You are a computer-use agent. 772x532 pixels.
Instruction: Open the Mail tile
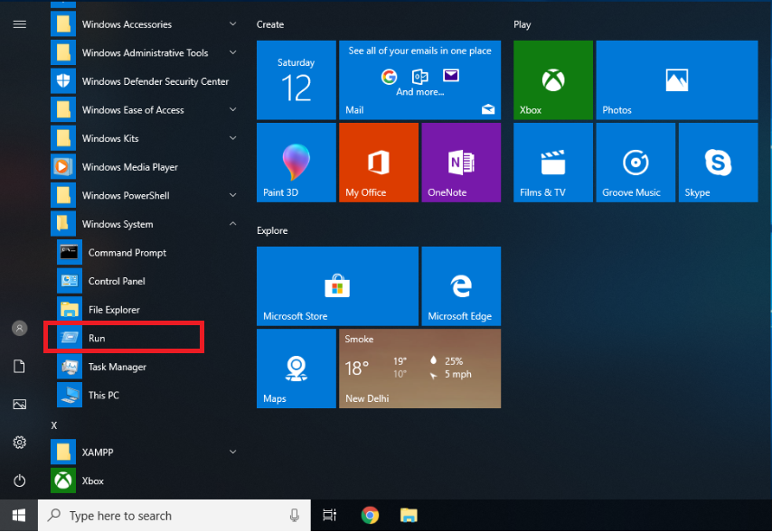tap(420, 80)
